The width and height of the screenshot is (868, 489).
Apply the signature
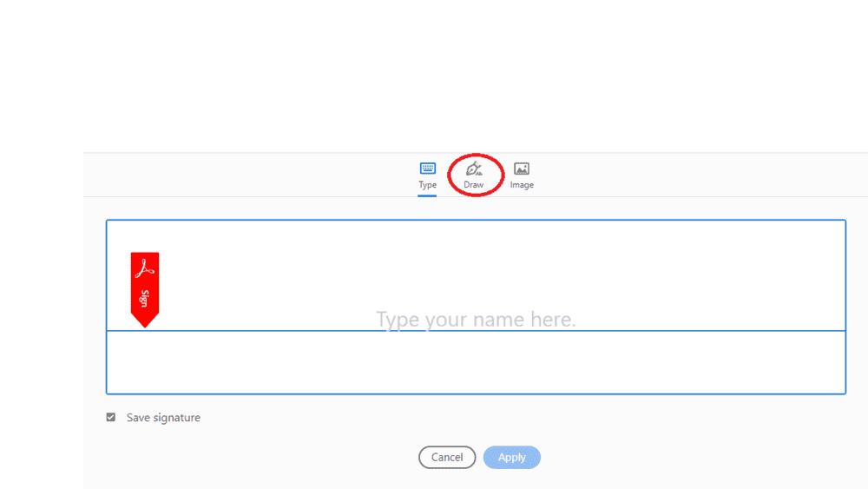pos(511,458)
